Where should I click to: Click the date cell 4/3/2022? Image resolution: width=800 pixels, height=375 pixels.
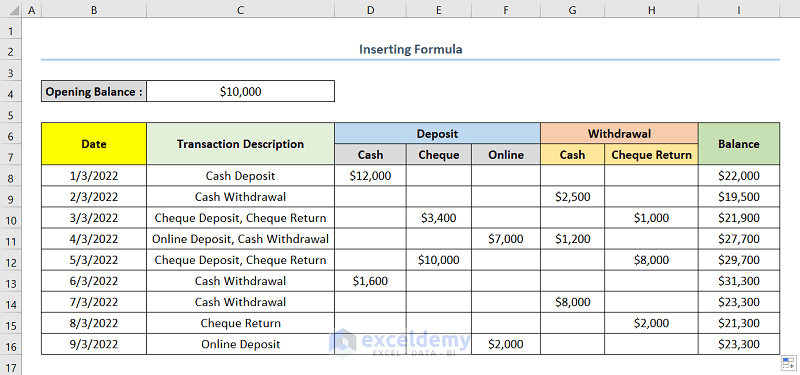94,239
